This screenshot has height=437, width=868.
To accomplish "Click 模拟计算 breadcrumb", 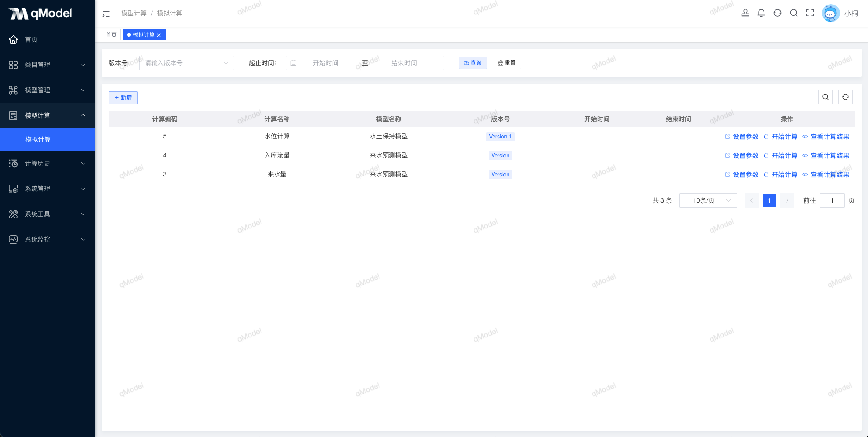I will point(170,13).
